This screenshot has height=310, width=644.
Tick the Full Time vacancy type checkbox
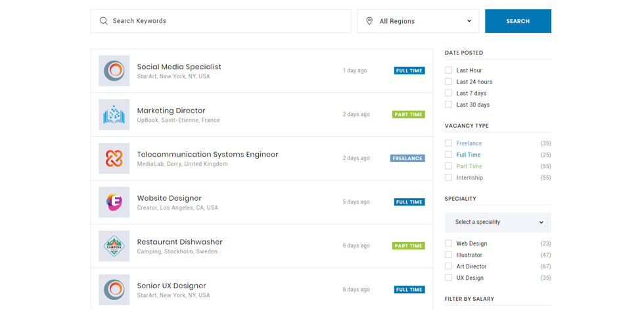pyautogui.click(x=448, y=155)
